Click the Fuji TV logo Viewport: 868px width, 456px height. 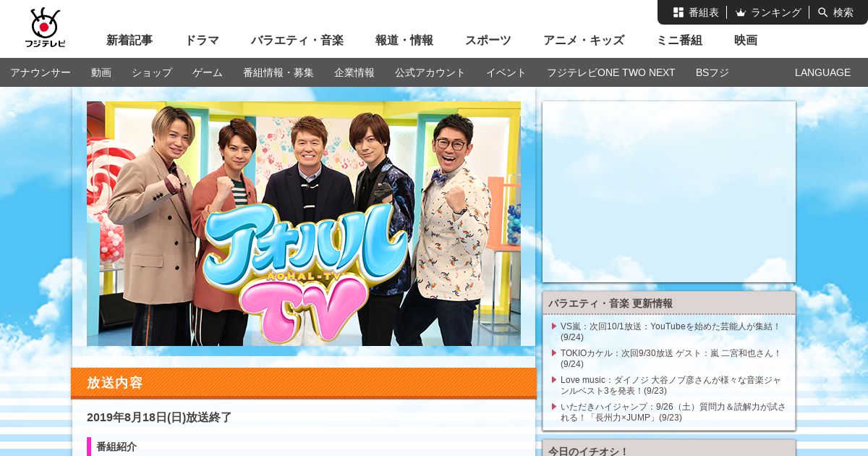(45, 28)
